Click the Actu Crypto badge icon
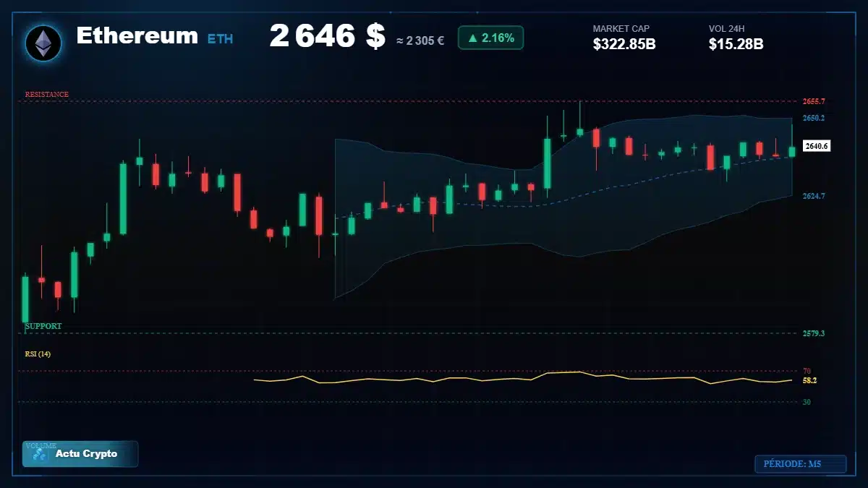The image size is (868, 488). pos(40,455)
